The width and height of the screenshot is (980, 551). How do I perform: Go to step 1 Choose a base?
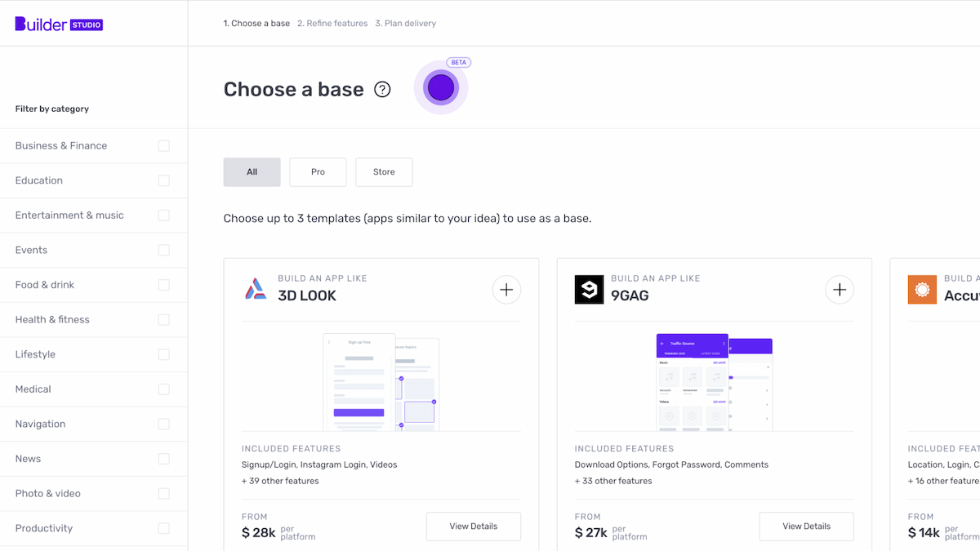[x=256, y=24]
